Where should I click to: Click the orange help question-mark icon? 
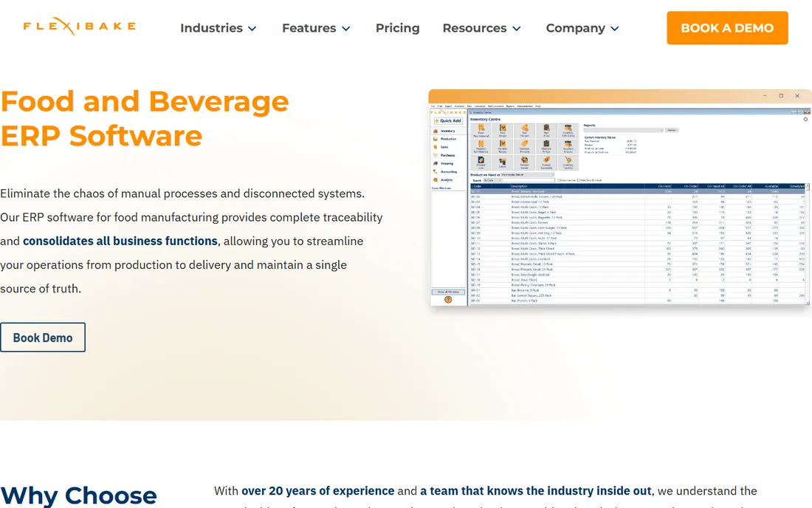tap(448, 300)
